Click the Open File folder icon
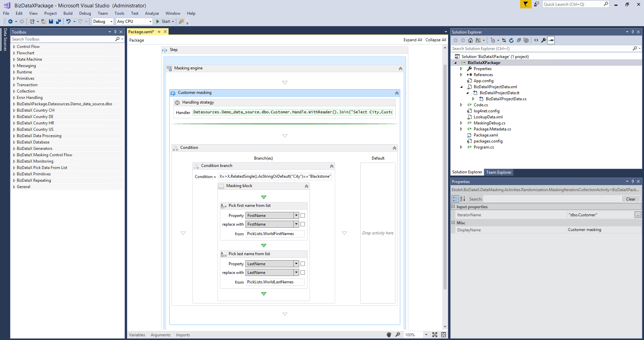The image size is (644, 340). pyautogui.click(x=44, y=21)
